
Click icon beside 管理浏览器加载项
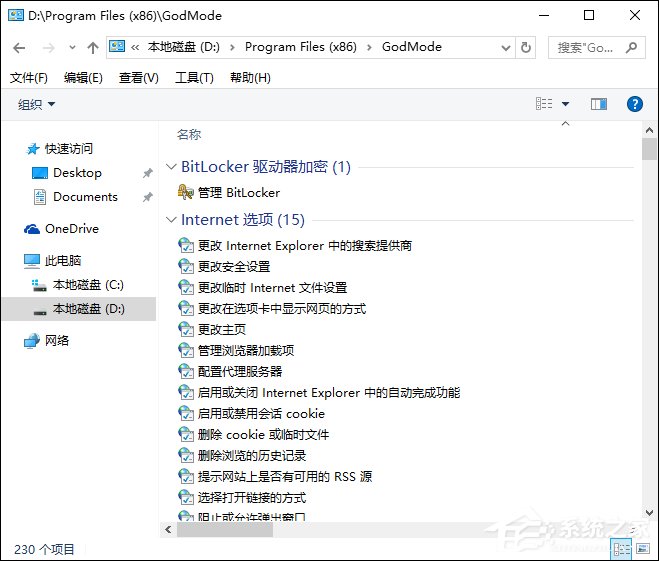185,350
